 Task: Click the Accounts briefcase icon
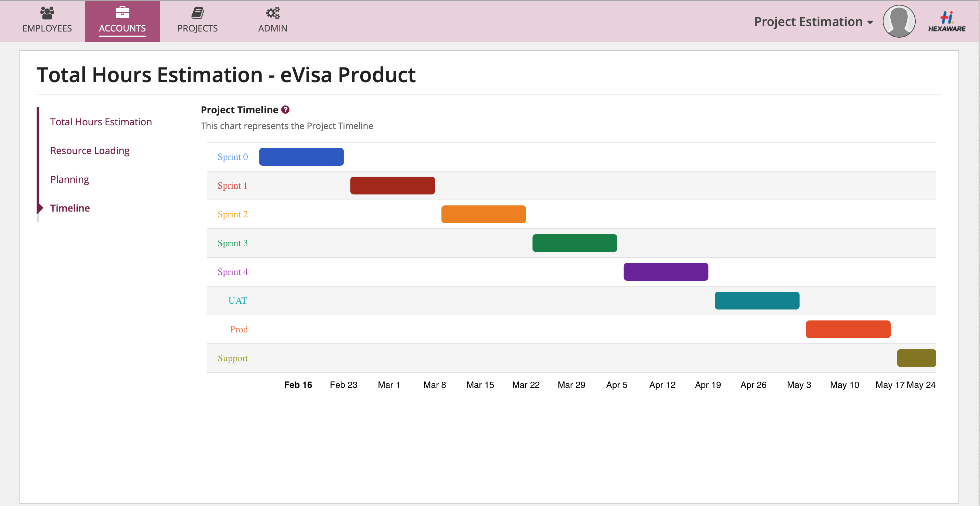(122, 13)
